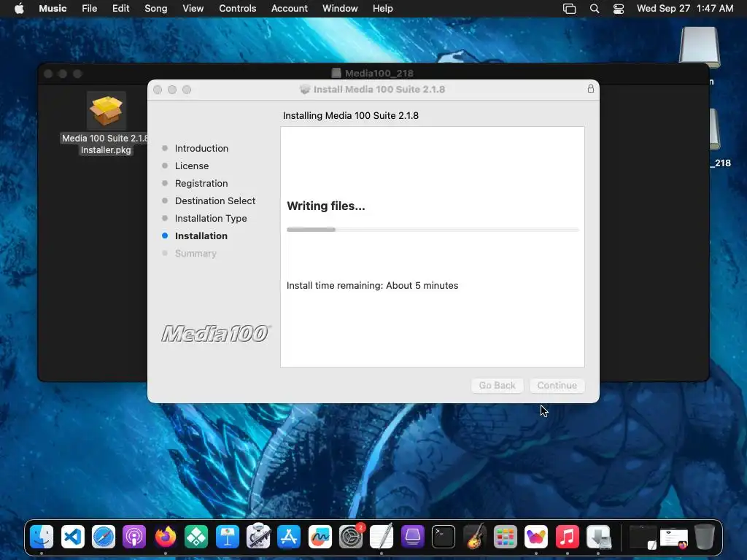
Task: Open the Apple menu
Action: 19,9
